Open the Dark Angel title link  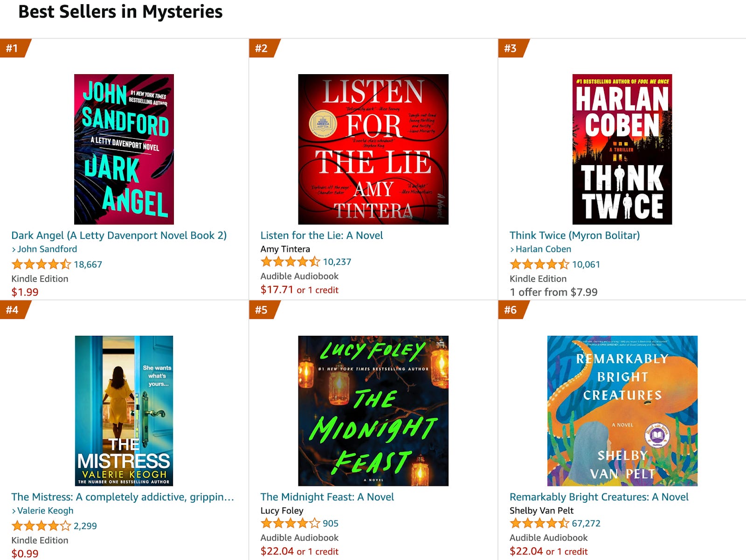pos(119,235)
